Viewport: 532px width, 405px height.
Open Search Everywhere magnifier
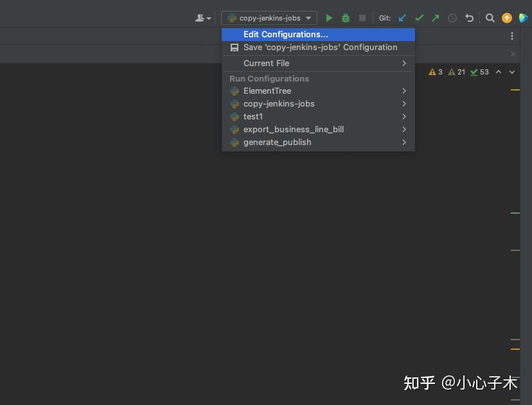coord(490,18)
